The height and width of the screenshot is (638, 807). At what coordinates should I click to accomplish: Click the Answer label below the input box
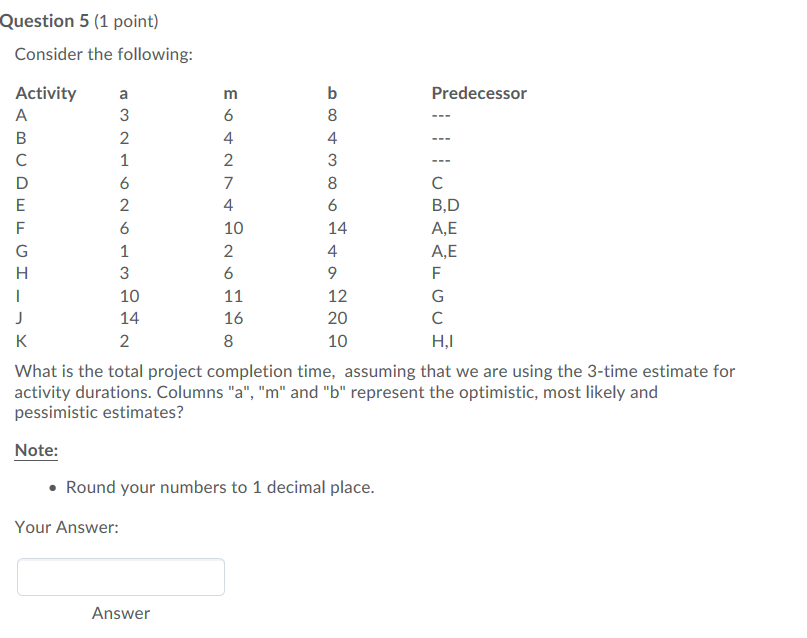pyautogui.click(x=120, y=613)
